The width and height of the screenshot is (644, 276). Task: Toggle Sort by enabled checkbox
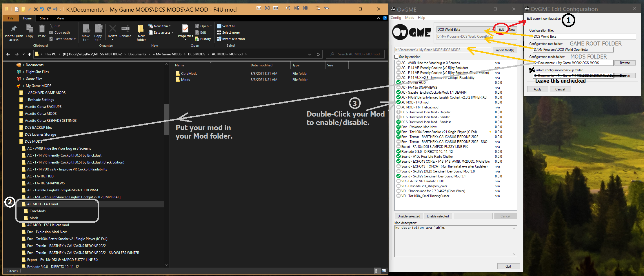(396, 57)
